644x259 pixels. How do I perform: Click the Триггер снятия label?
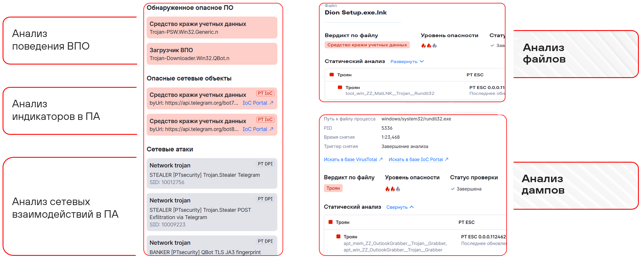(341, 146)
